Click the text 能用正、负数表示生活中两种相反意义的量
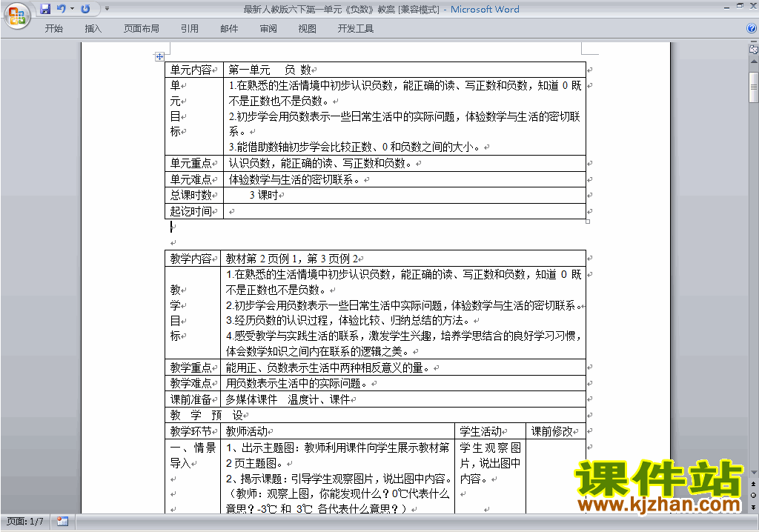 tap(327, 368)
